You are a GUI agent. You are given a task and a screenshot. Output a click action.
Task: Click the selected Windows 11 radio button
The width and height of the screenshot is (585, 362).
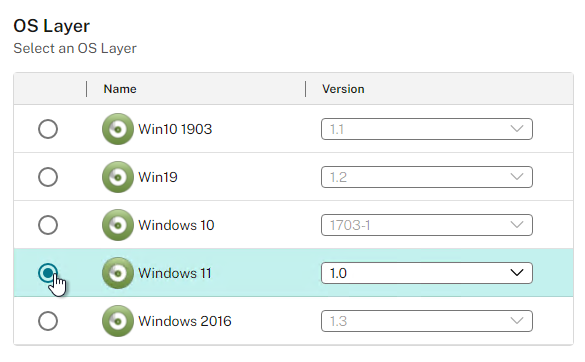48,273
